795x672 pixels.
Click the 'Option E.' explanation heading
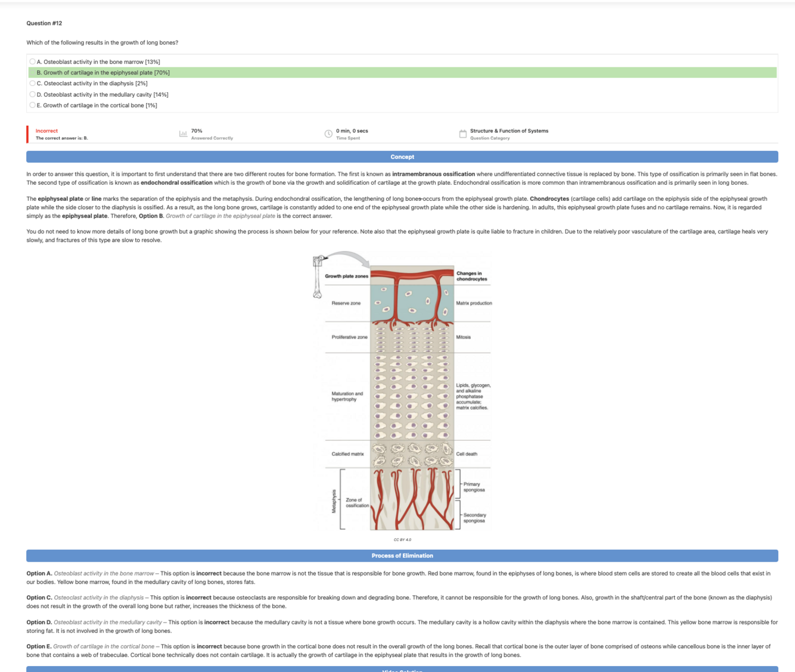[x=39, y=646]
